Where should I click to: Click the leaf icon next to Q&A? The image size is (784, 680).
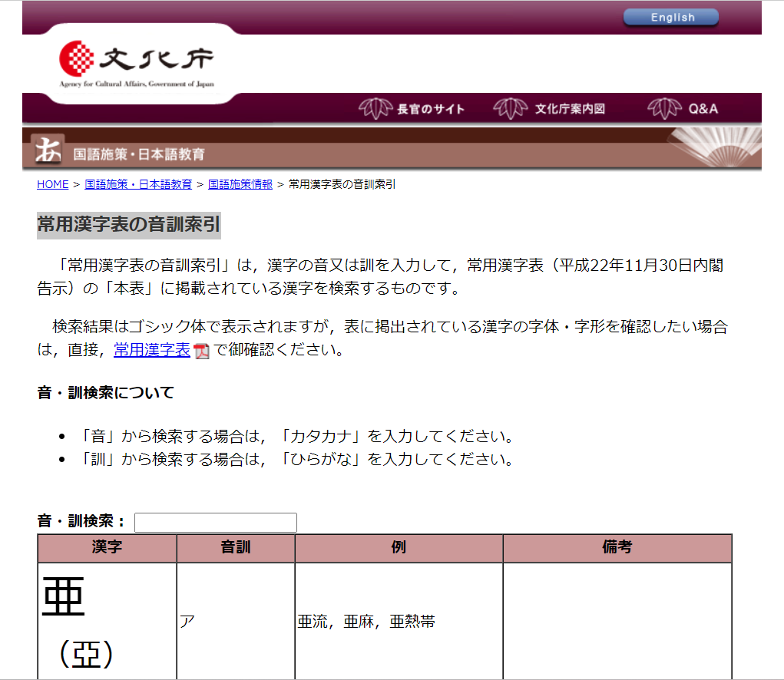pos(664,108)
